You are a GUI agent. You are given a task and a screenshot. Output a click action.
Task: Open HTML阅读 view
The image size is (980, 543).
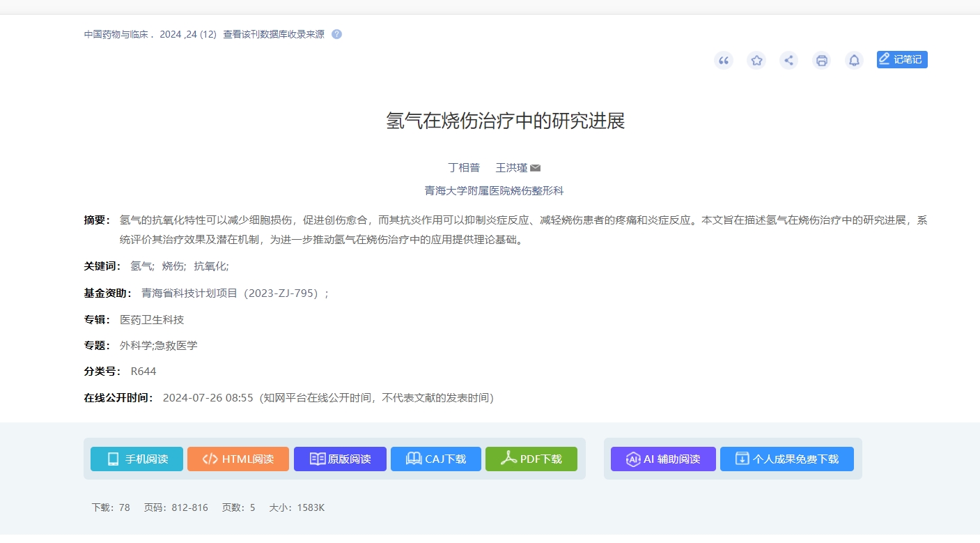tap(238, 459)
